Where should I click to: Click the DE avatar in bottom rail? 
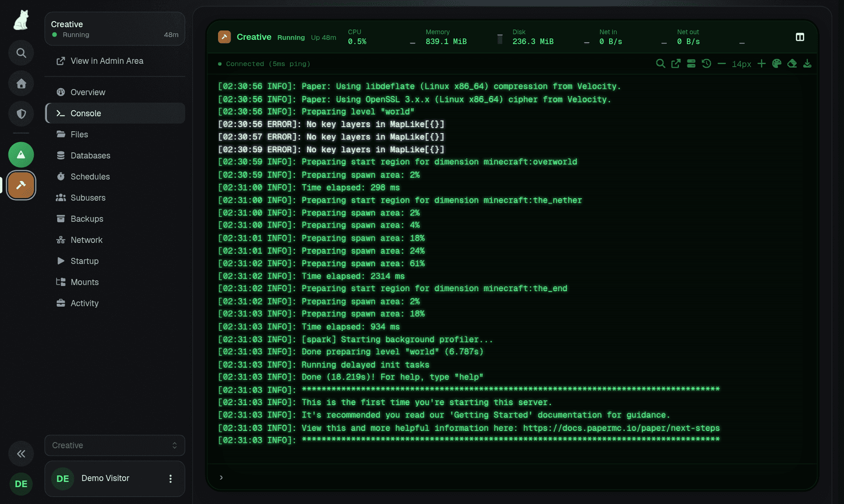coord(21,484)
